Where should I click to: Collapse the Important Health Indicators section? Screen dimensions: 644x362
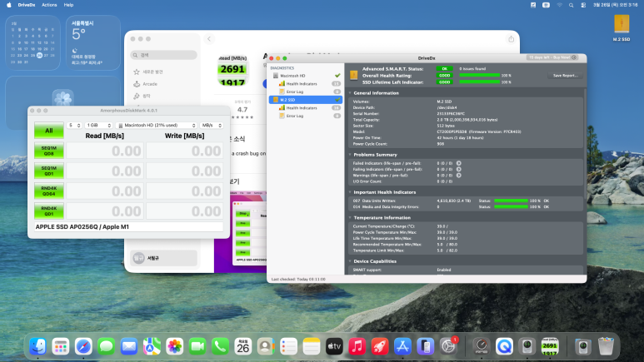tap(350, 192)
